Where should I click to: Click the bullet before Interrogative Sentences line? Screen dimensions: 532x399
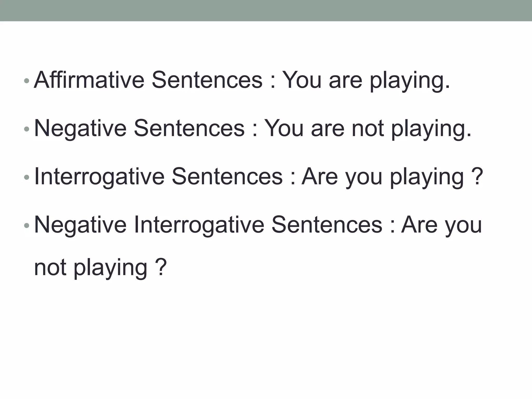[26, 177]
